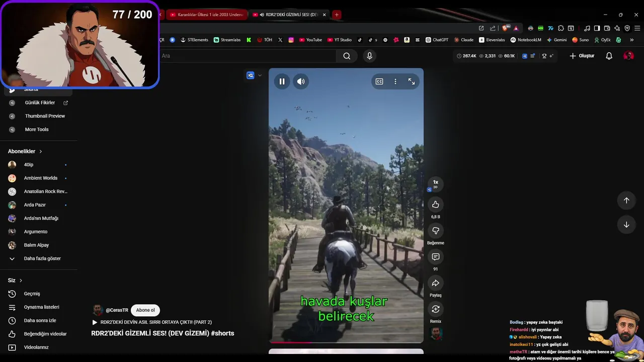Open the Remix option
The height and width of the screenshot is (362, 644).
click(x=436, y=309)
